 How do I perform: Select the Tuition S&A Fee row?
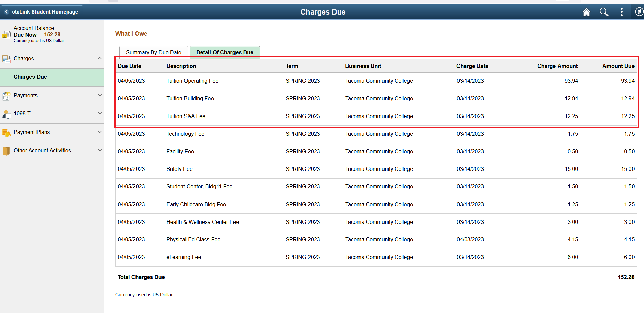click(x=376, y=116)
